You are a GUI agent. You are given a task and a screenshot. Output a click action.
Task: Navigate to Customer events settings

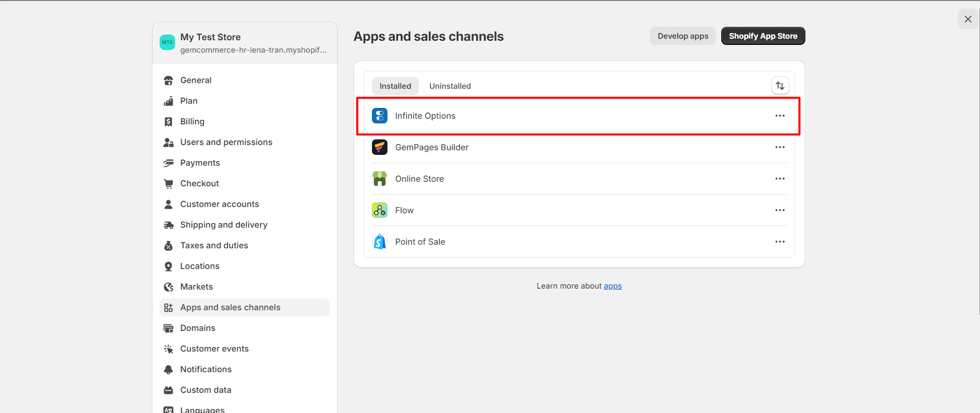click(214, 348)
